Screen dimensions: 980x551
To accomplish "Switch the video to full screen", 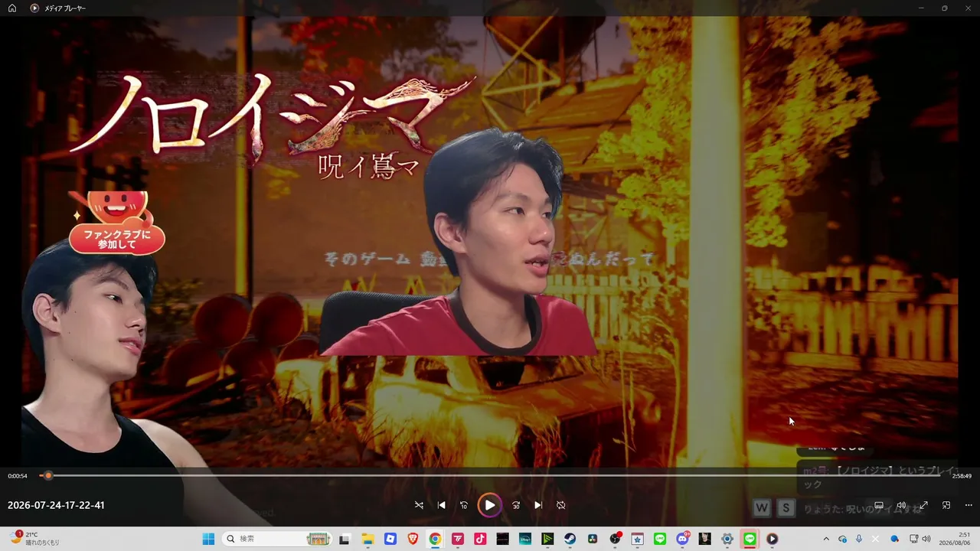I will point(923,505).
